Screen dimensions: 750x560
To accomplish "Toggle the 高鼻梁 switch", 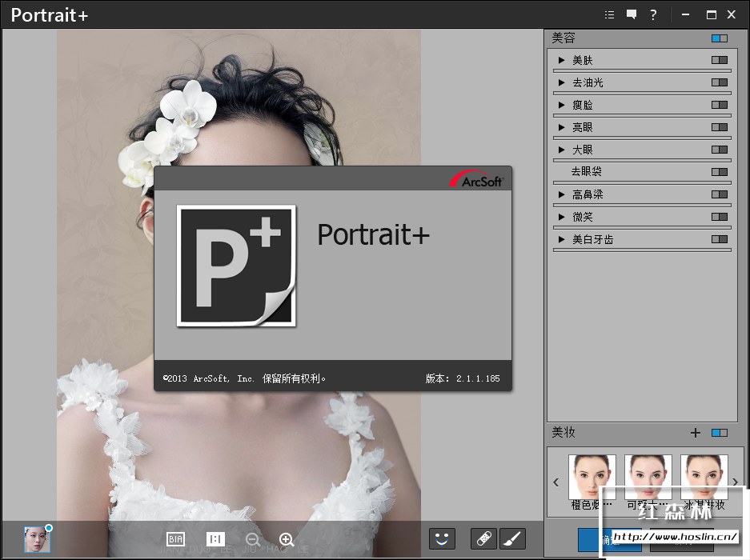I will click(x=720, y=194).
